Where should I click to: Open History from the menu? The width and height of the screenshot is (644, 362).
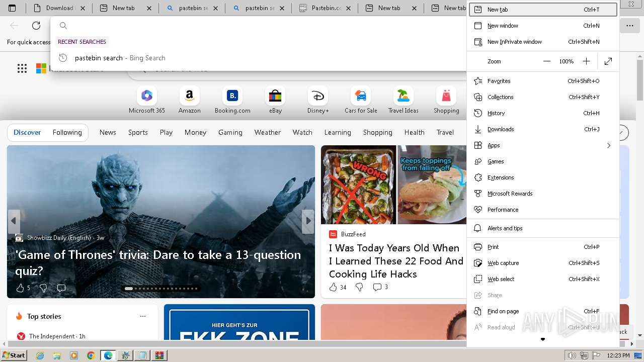point(543,113)
